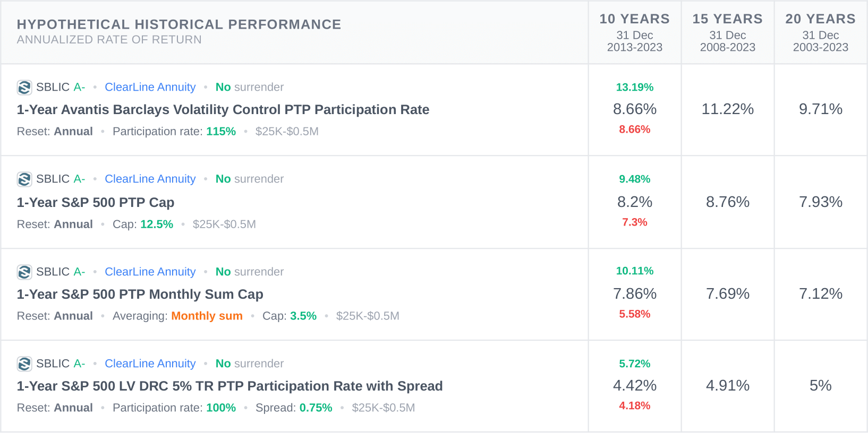Click 1-Year S&P 500 PTP Cap title
This screenshot has width=868, height=433.
(x=96, y=203)
